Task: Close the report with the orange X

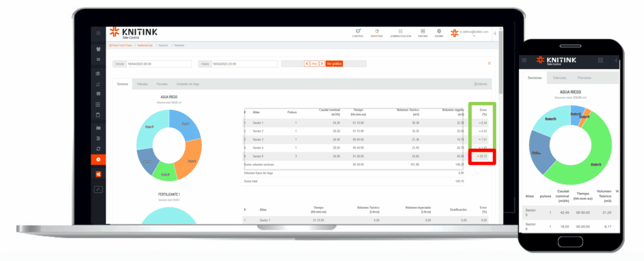Action: [489, 64]
